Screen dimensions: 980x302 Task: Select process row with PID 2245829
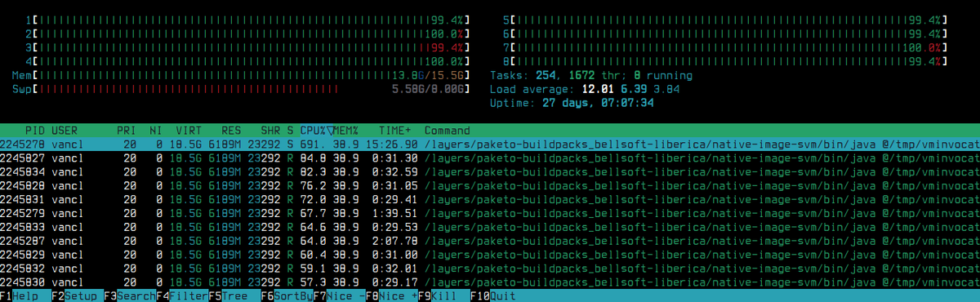pos(490,255)
